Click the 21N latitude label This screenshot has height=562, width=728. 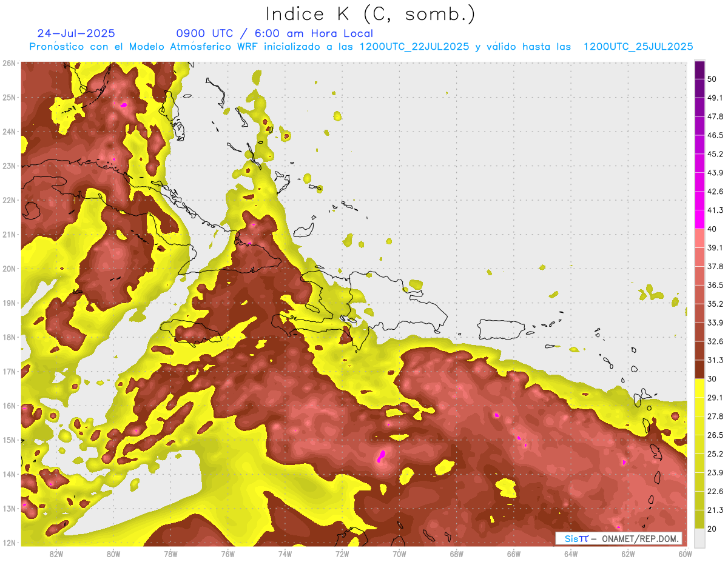tap(9, 235)
